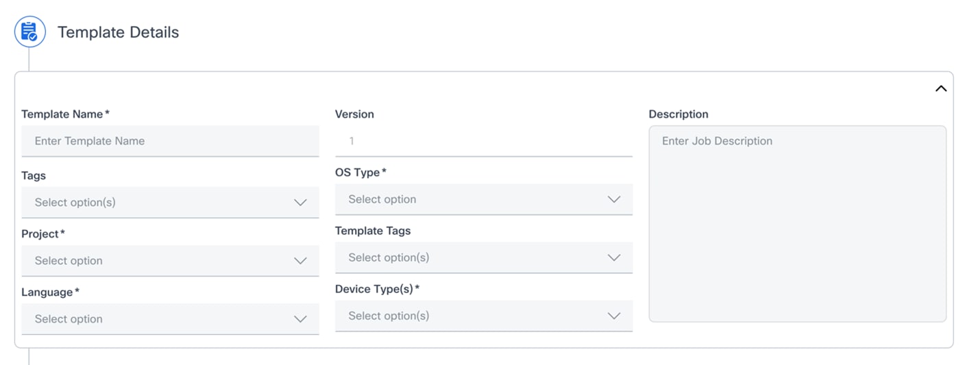980x365 pixels.
Task: Focus the Enter Template Name field
Action: (x=170, y=141)
